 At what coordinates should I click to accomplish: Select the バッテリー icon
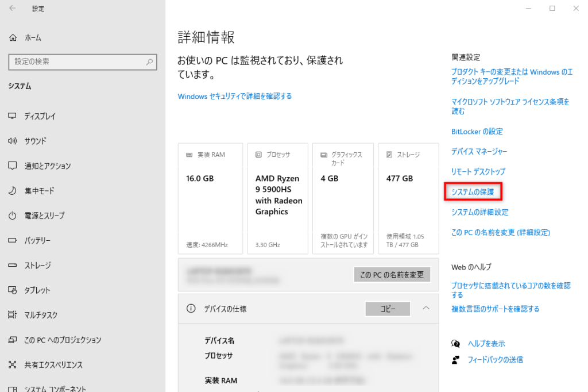tap(11, 240)
